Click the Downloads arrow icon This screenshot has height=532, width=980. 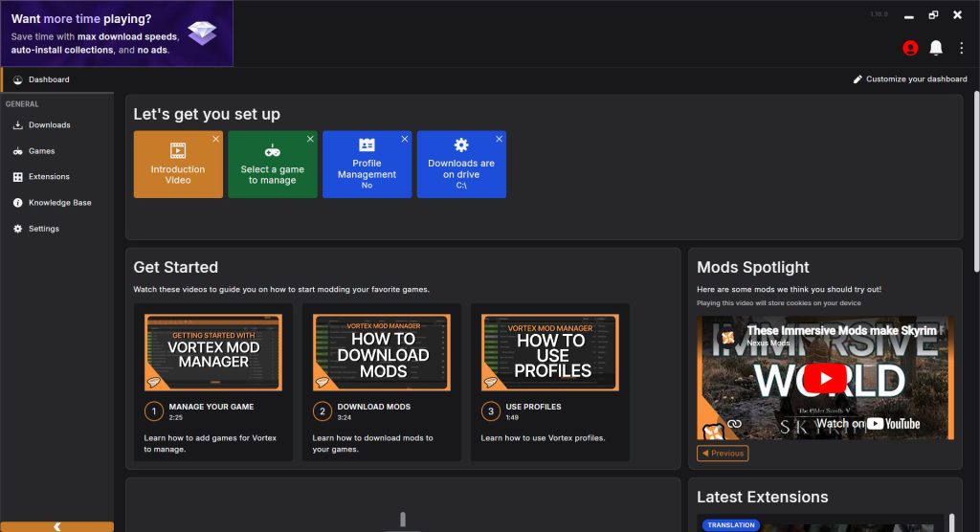[17, 125]
